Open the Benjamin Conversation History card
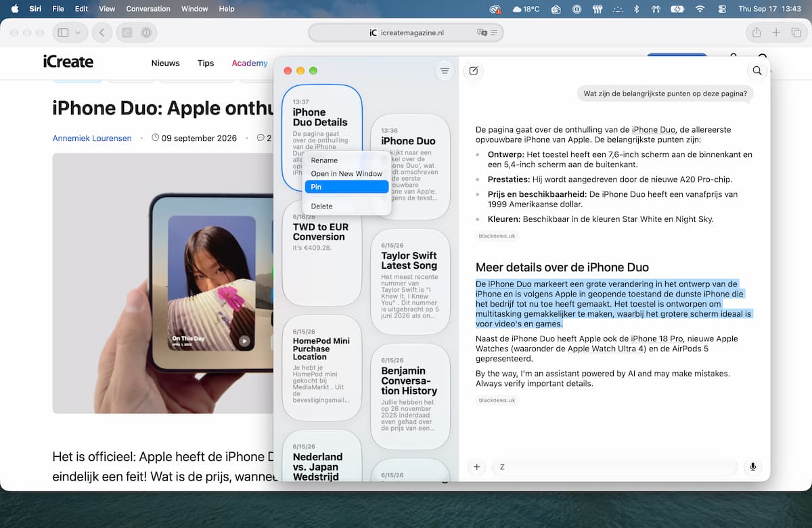Image resolution: width=812 pixels, height=528 pixels. point(410,395)
